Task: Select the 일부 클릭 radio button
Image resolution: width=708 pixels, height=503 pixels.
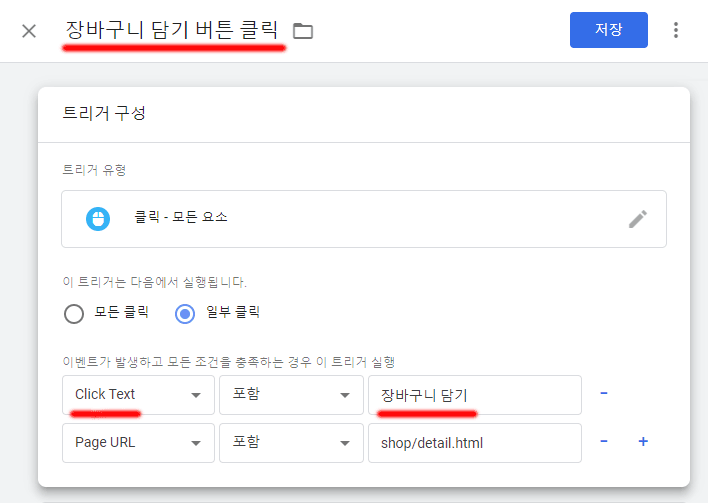Action: point(185,314)
